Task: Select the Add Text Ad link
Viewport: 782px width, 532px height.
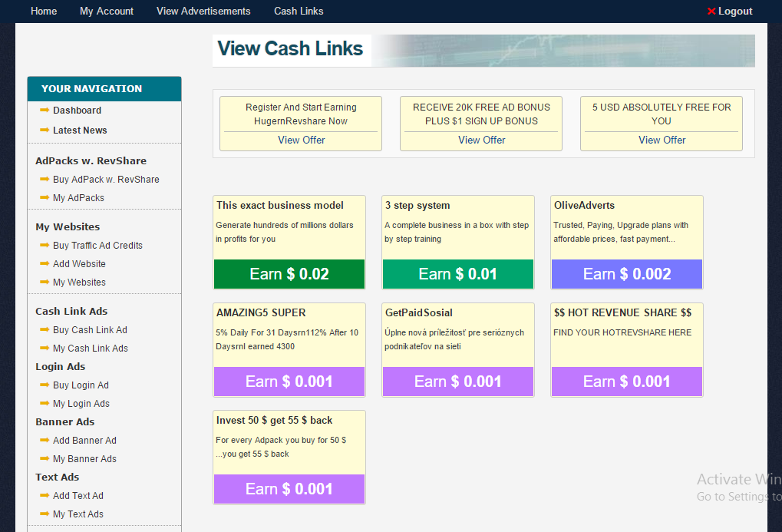Action: click(x=78, y=496)
